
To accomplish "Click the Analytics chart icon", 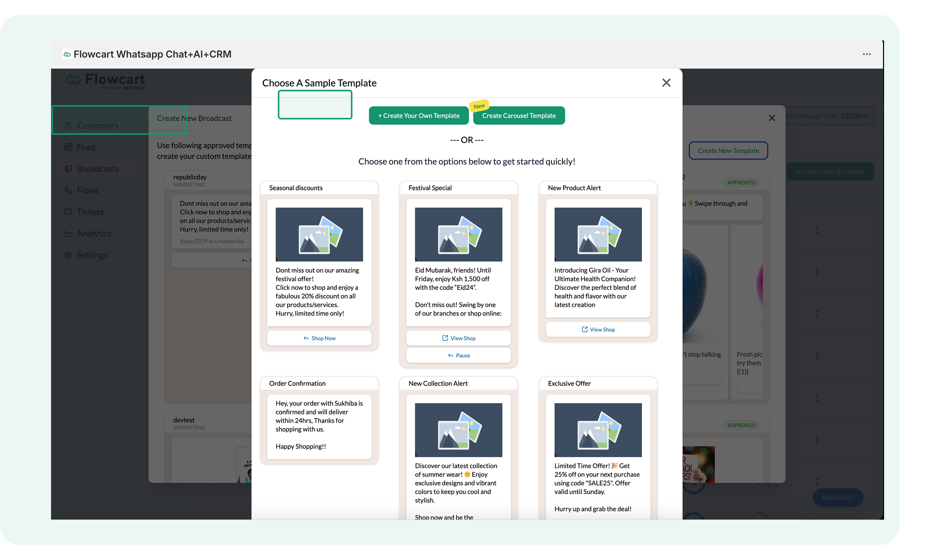I will tap(68, 233).
